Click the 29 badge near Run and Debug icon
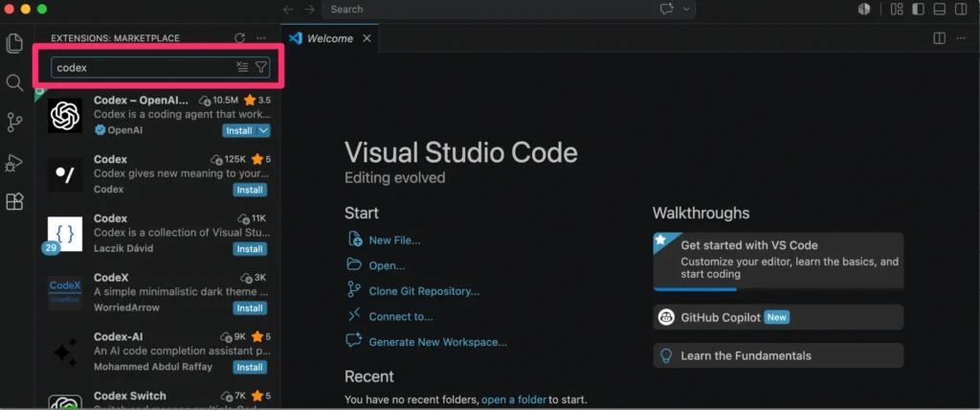Screen dimensions: 980x410 (x=52, y=248)
